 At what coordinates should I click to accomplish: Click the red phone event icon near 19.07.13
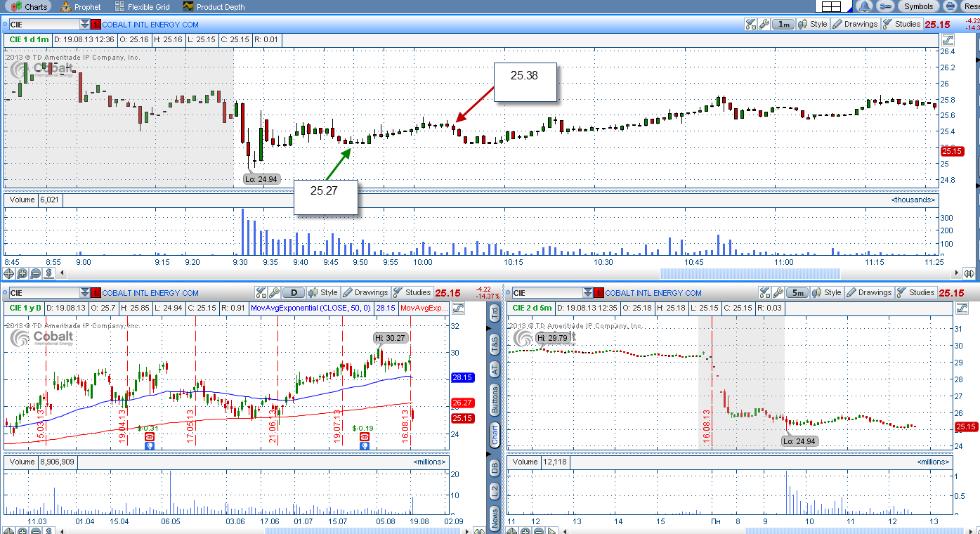tap(364, 436)
